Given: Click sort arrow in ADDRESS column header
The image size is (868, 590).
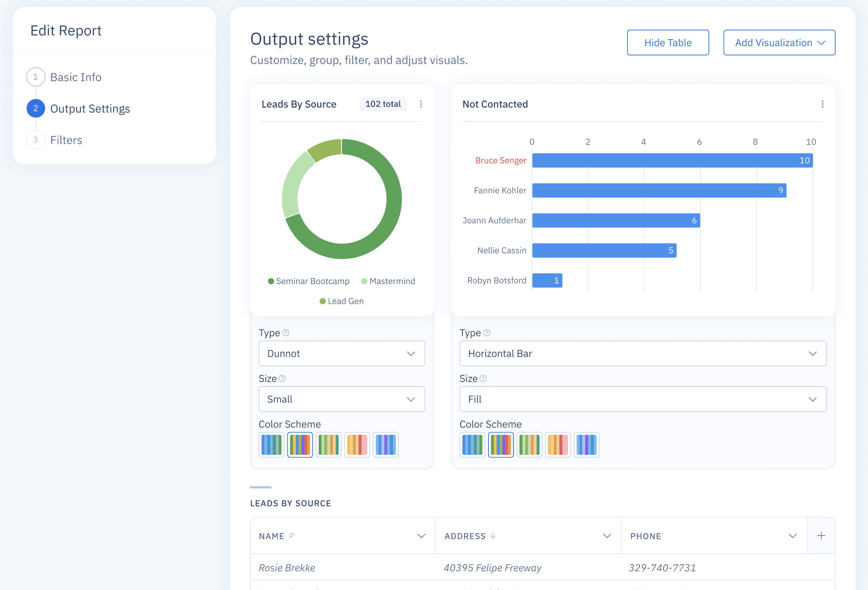Looking at the screenshot, I should 493,535.
